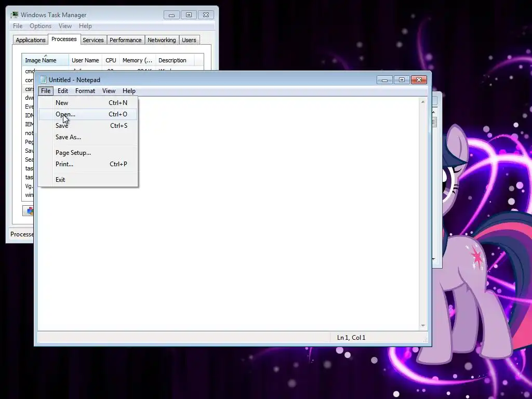Image resolution: width=532 pixels, height=399 pixels.
Task: Choose Save As... menu entry
Action: coord(88,137)
